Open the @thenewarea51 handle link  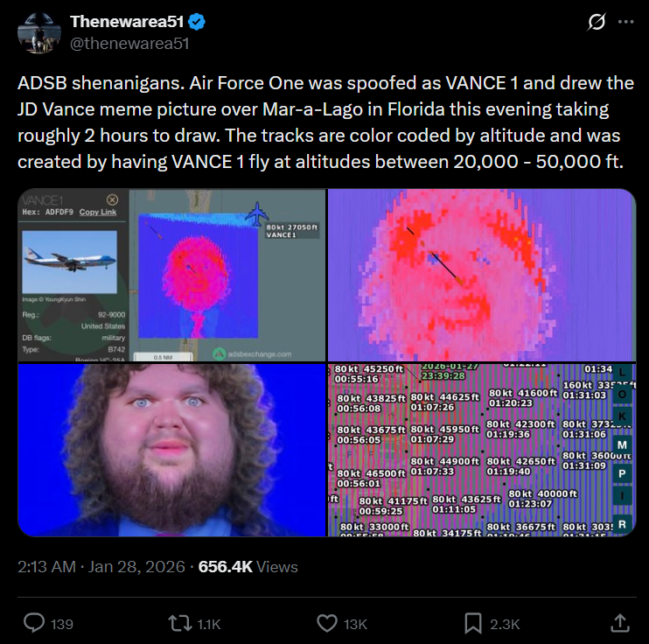pyautogui.click(x=129, y=43)
